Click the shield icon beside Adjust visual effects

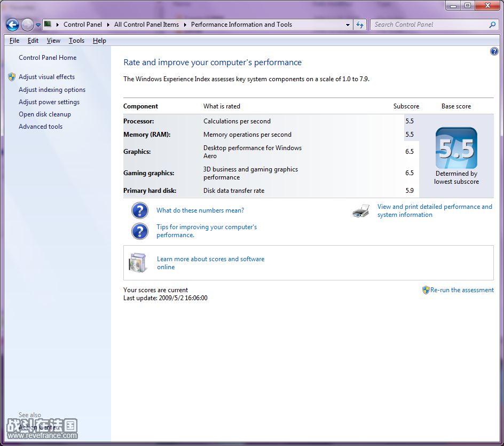[x=12, y=77]
